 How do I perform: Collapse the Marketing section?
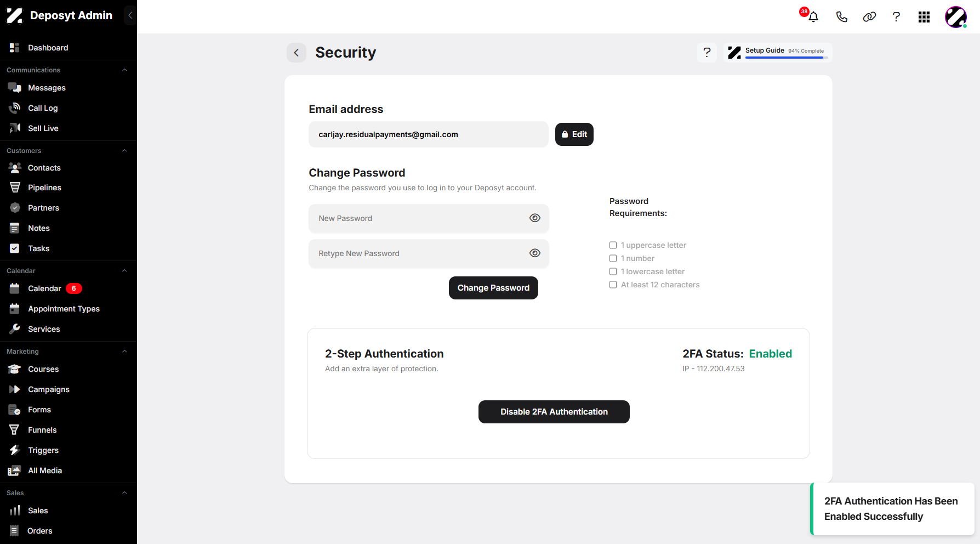[124, 352]
